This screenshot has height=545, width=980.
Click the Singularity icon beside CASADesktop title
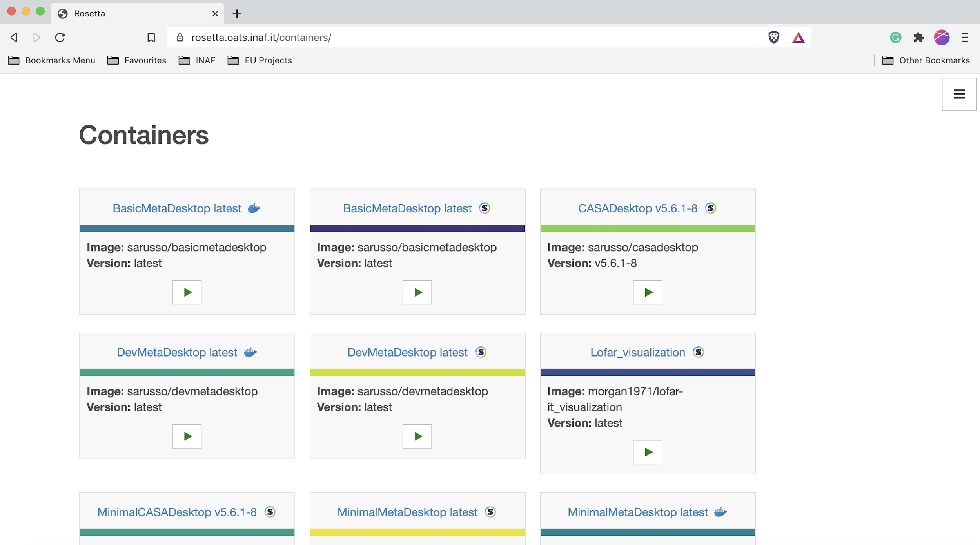coord(711,208)
